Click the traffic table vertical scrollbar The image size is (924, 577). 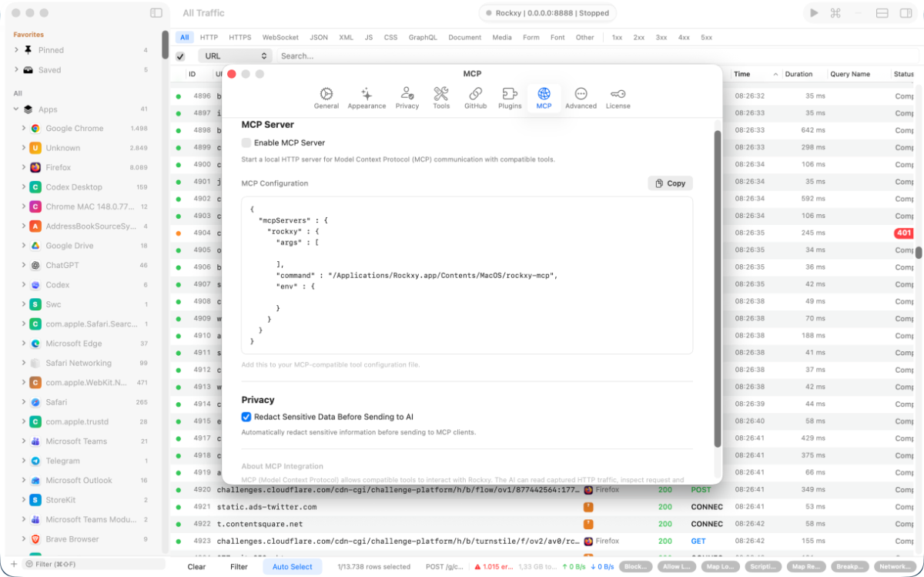tap(919, 252)
